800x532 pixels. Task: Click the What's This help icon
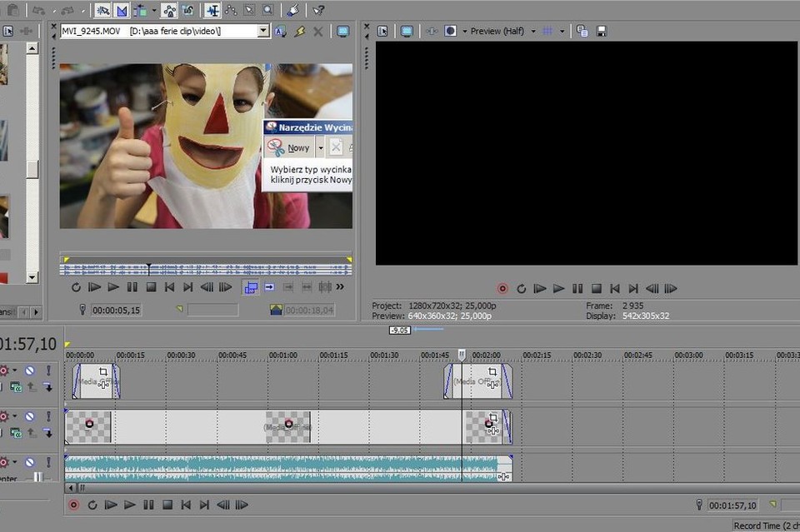point(318,10)
